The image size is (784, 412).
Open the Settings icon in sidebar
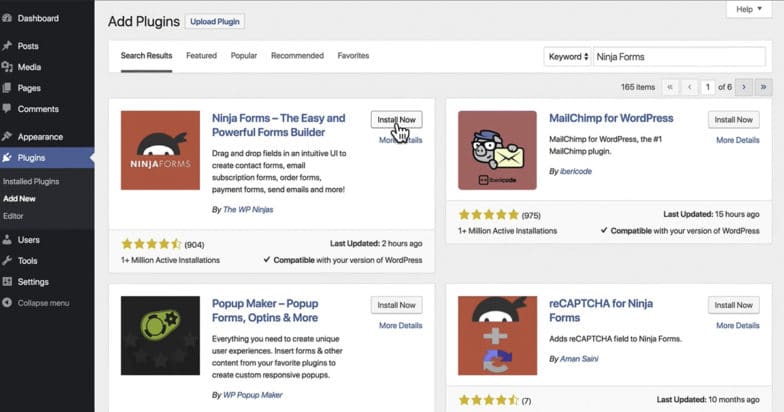pos(8,282)
